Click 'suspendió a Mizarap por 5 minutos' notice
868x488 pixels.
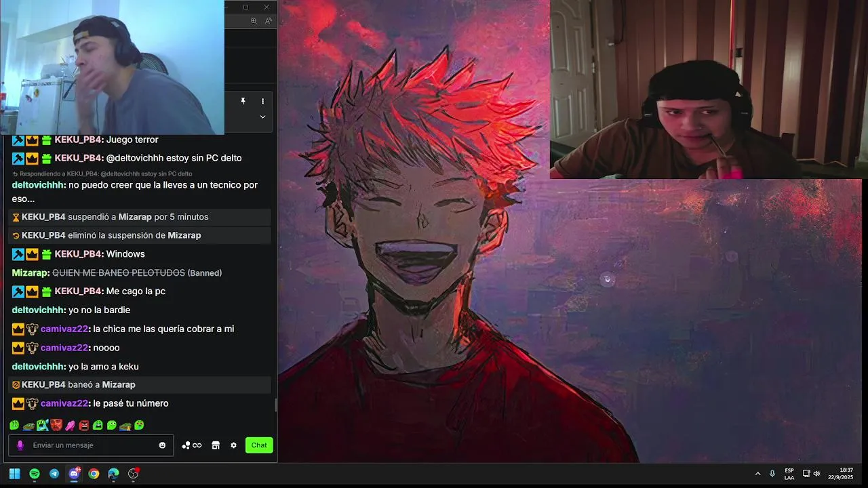138,217
